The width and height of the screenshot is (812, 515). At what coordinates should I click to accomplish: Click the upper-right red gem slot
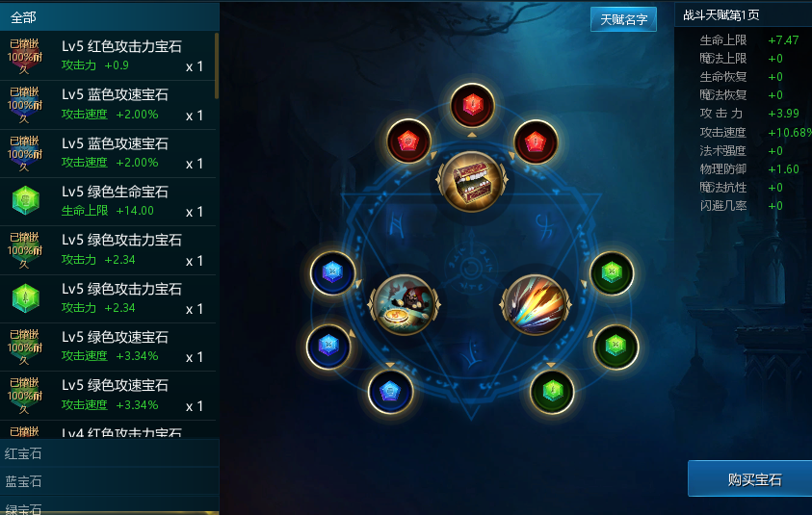click(x=536, y=142)
